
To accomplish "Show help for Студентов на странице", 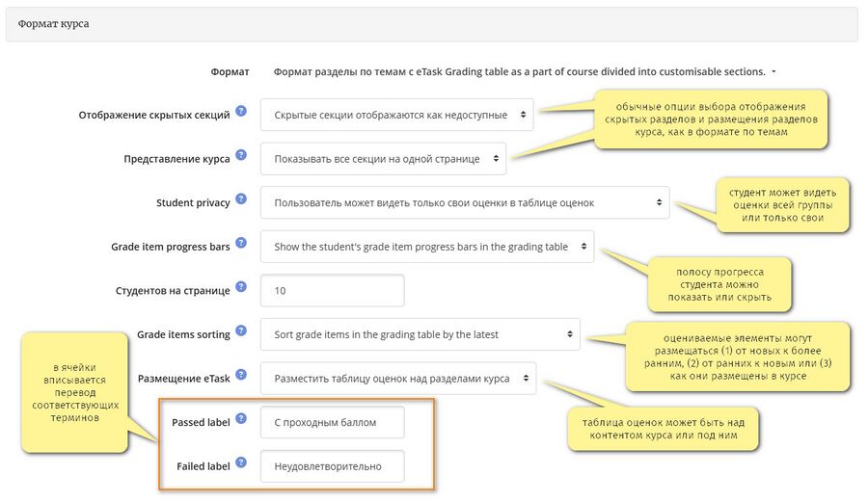I will [x=241, y=286].
